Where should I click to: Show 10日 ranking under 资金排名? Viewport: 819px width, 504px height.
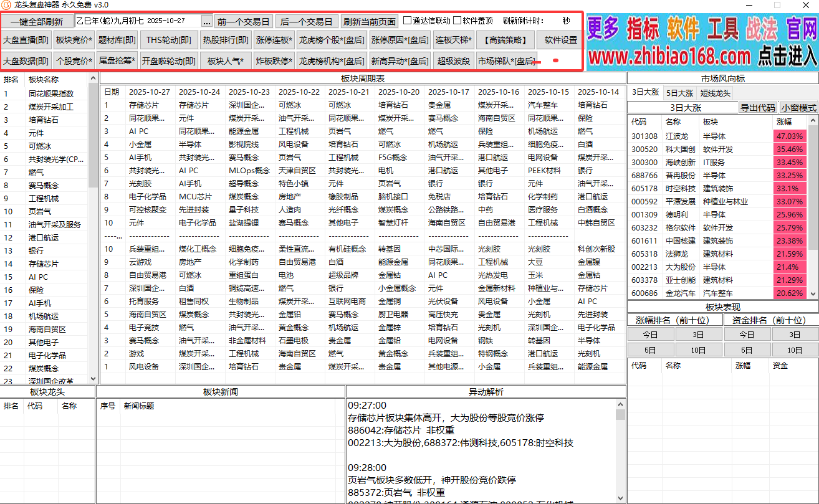click(795, 350)
